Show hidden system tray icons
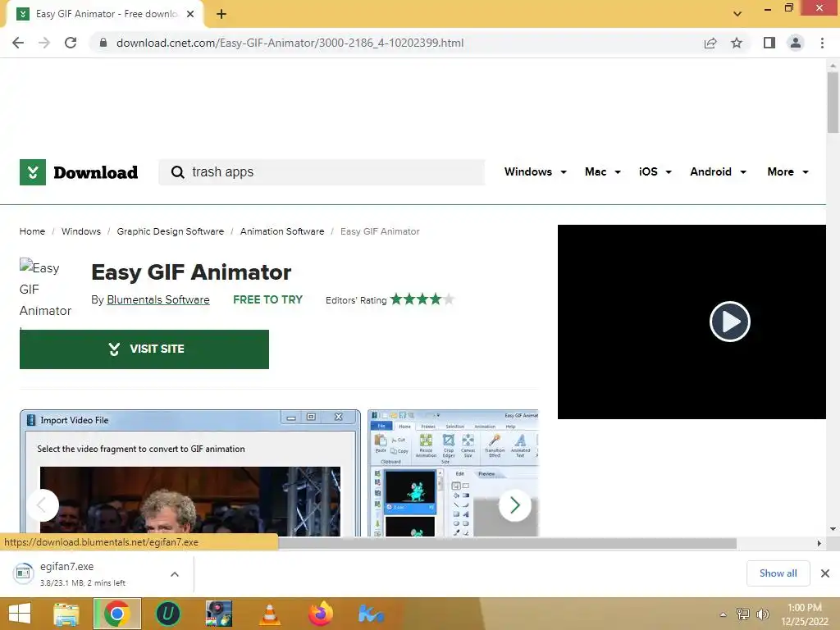Image resolution: width=840 pixels, height=630 pixels. click(724, 614)
